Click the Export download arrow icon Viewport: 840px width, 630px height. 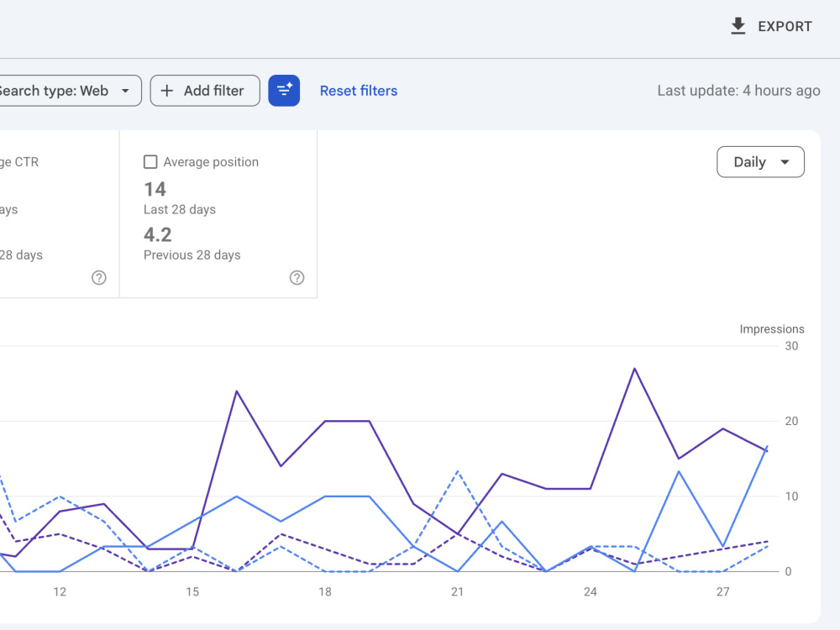(x=738, y=26)
